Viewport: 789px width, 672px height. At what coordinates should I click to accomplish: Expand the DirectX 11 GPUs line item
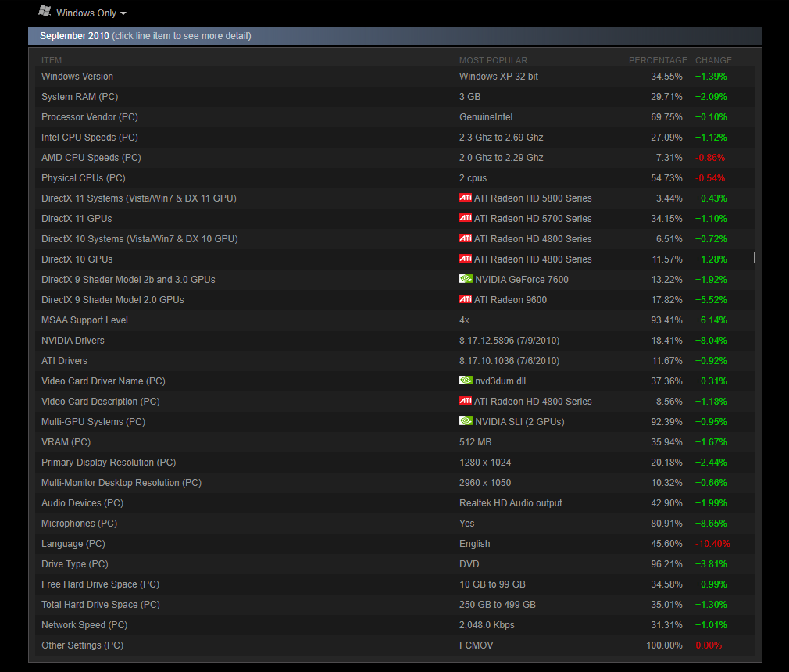pyautogui.click(x=395, y=219)
